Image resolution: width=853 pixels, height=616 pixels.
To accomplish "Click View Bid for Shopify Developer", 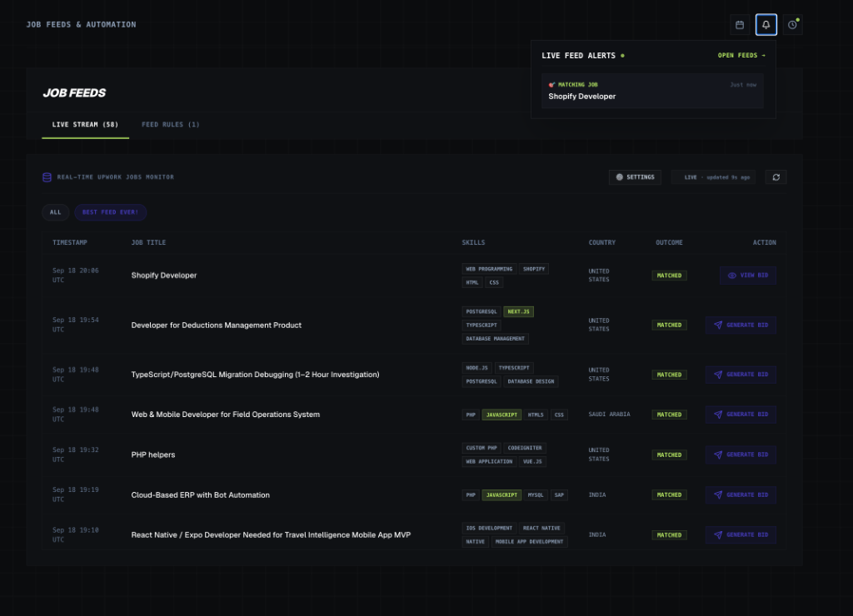I will click(747, 276).
